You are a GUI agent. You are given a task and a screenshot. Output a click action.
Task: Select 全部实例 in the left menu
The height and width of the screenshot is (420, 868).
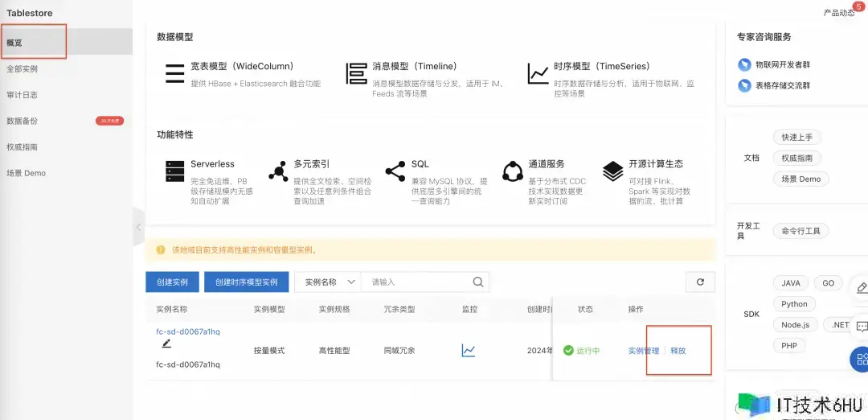pos(23,69)
